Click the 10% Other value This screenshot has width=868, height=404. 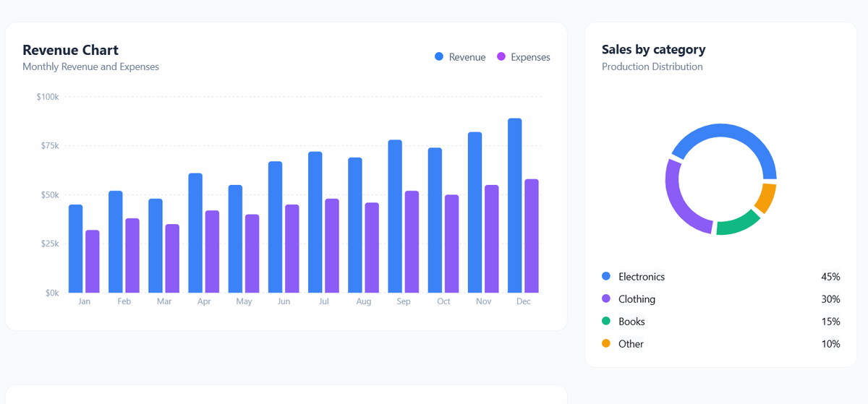coord(830,344)
